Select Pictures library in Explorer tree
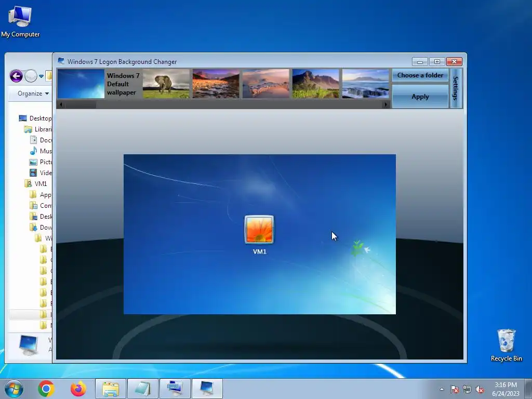Viewport: 532px width, 399px height. click(41, 162)
